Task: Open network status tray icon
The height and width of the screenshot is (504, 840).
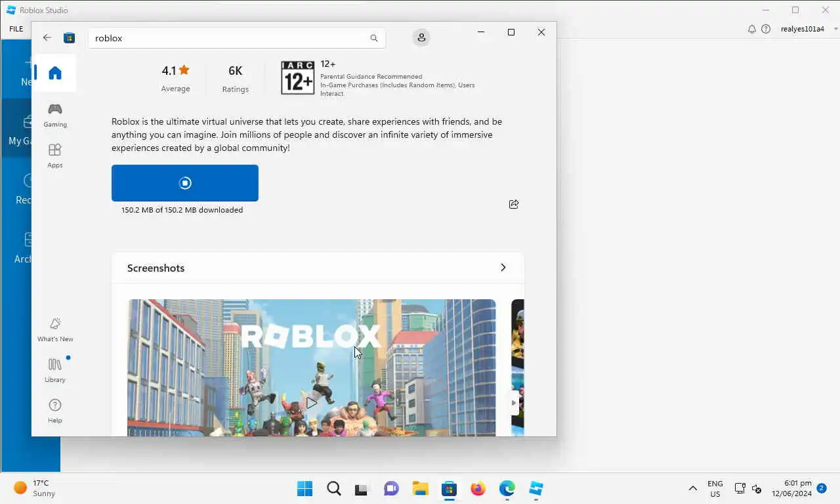Action: (740, 489)
